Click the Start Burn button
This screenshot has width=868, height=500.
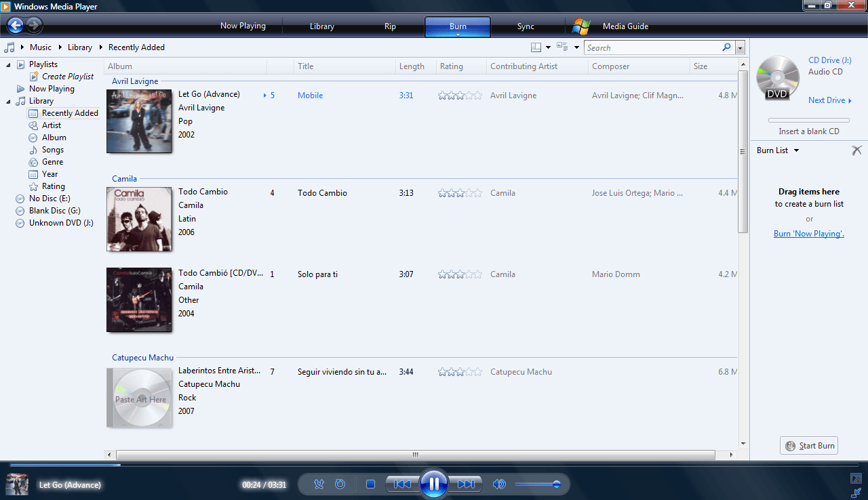click(x=809, y=446)
